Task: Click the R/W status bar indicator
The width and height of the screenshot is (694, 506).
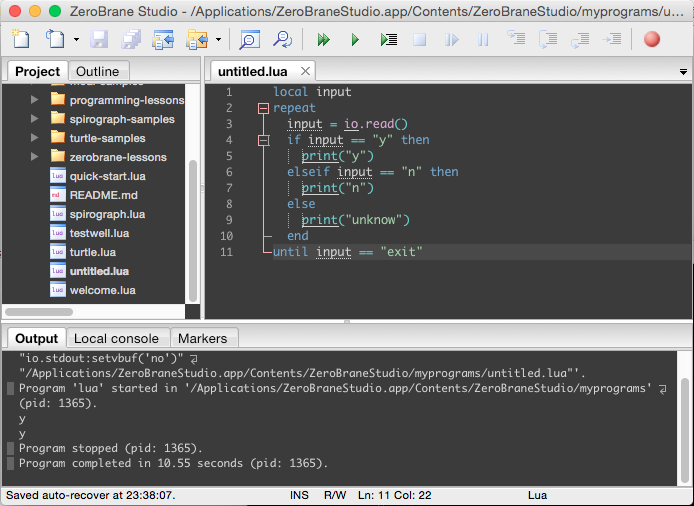Action: [335, 495]
